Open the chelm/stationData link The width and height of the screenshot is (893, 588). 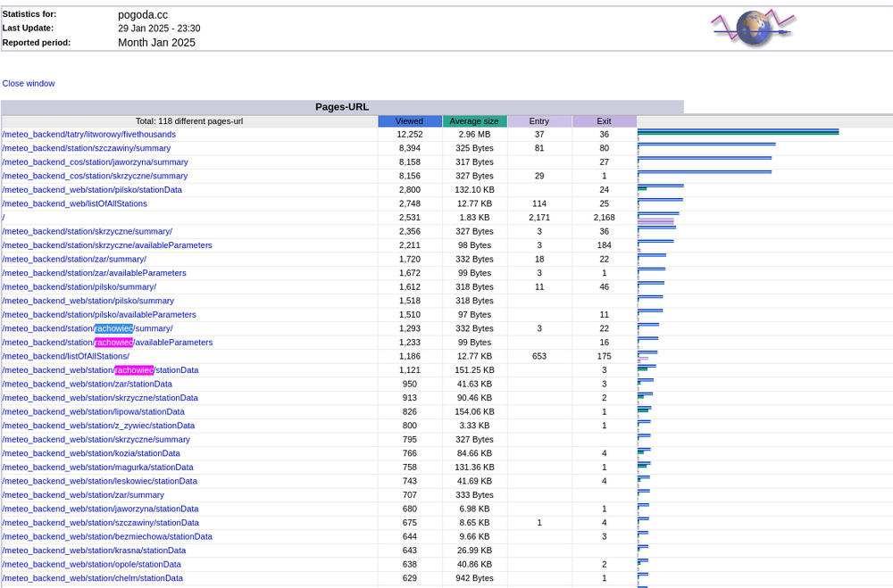pos(92,578)
